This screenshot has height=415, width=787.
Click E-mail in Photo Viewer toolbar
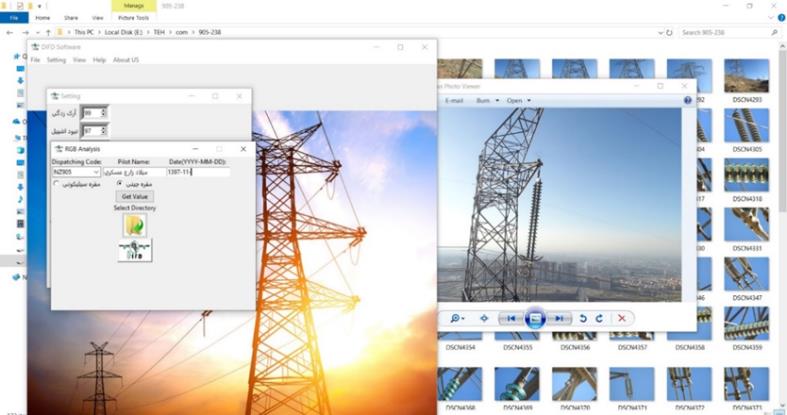coord(453,100)
